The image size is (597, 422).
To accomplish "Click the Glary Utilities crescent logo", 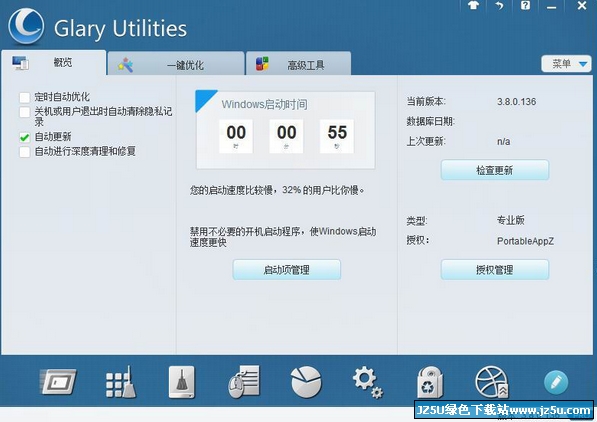I will point(26,27).
